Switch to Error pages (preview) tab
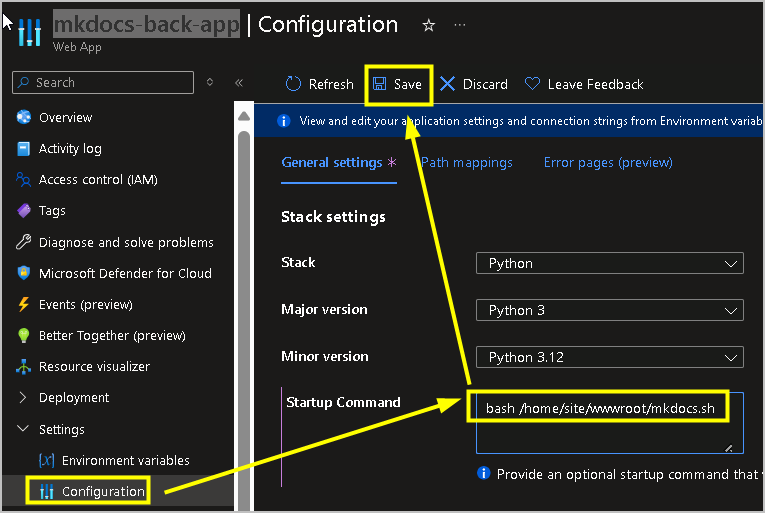Screen dimensions: 765x513 [608, 163]
